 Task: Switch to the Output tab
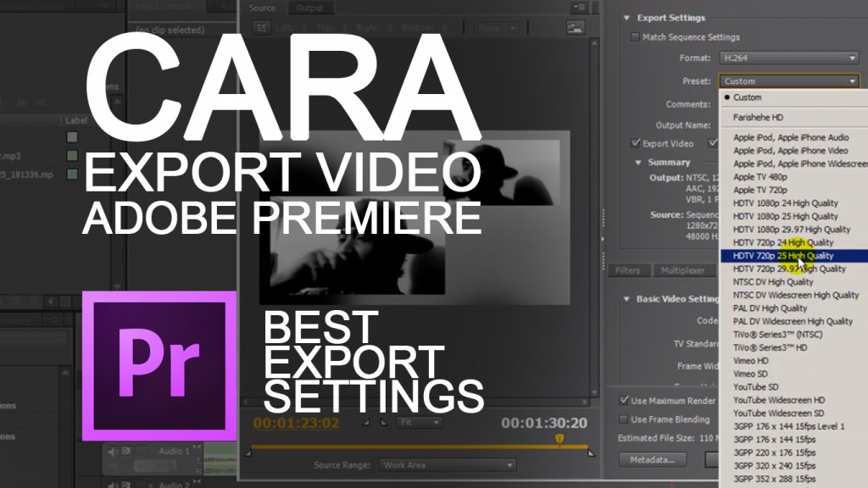[x=309, y=8]
